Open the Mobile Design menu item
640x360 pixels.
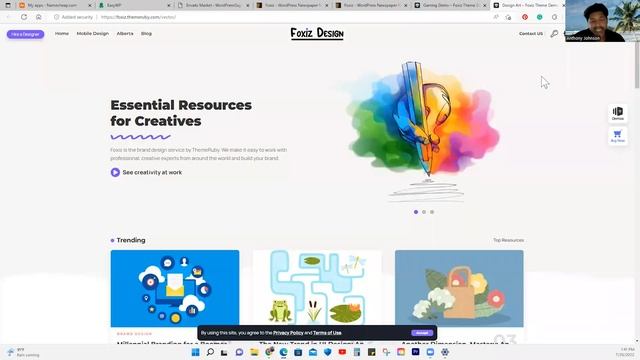pyautogui.click(x=93, y=33)
